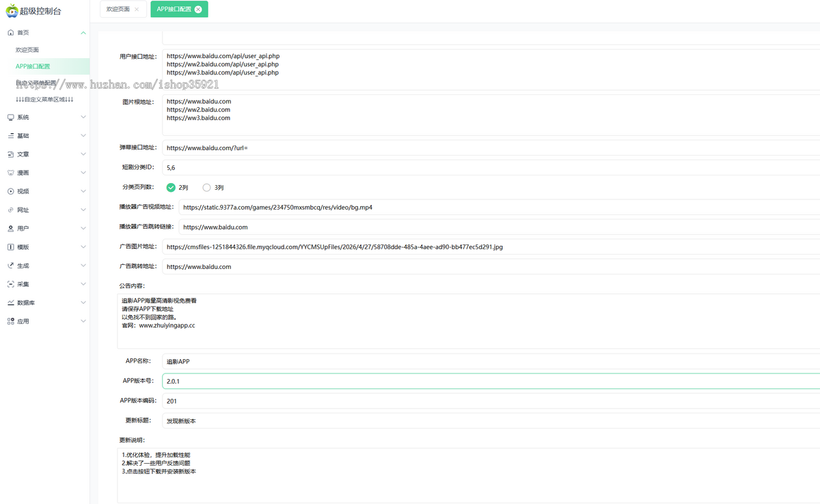Click into the 弹幕接口地址 field
The image size is (820, 504).
click(x=491, y=148)
